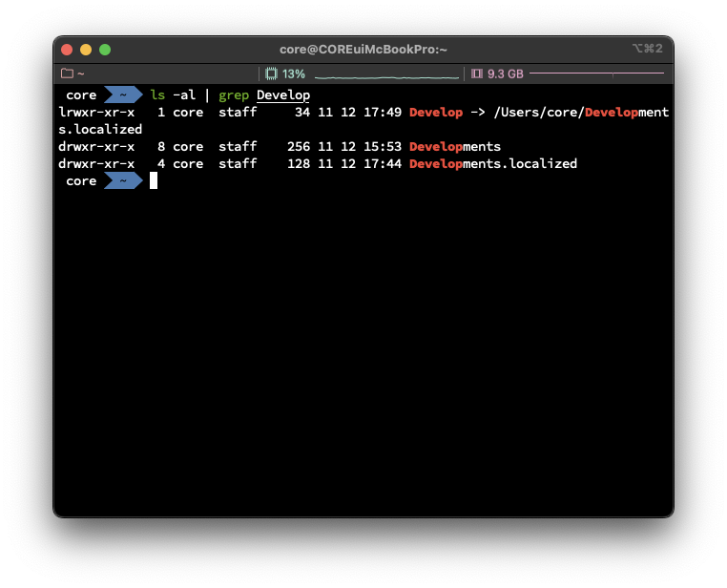Click the memory icon beside 9.3 GB
Screen dimensions: 727x588
477,73
